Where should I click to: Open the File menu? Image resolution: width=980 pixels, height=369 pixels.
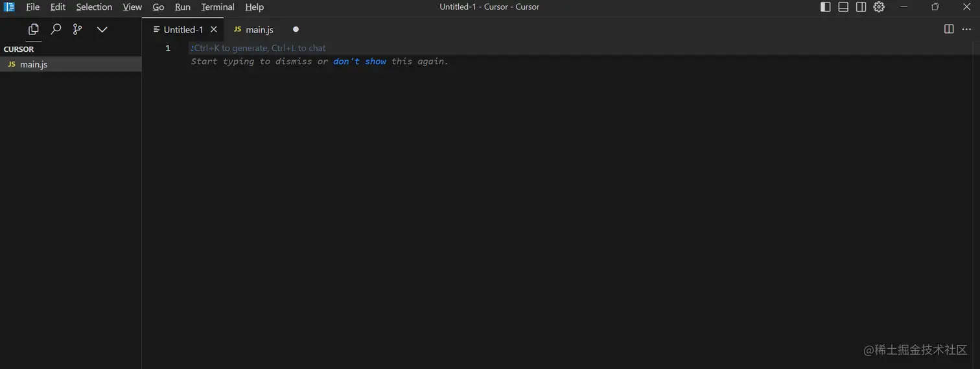pos(32,7)
